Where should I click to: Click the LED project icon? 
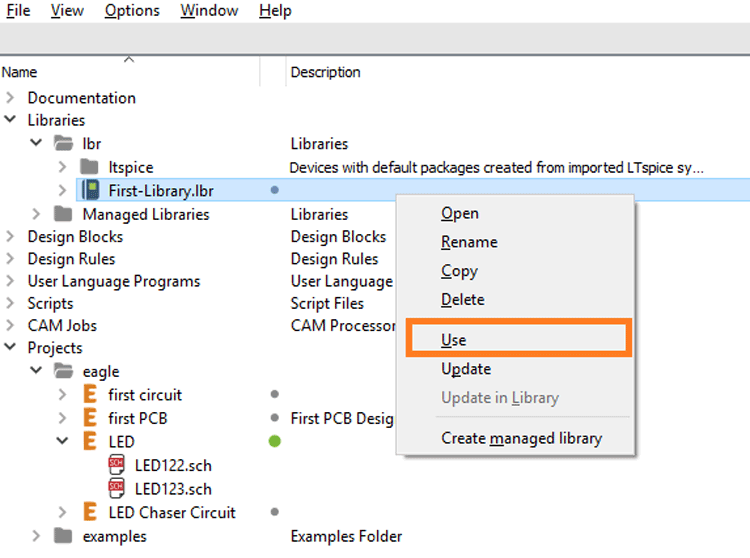pos(89,441)
